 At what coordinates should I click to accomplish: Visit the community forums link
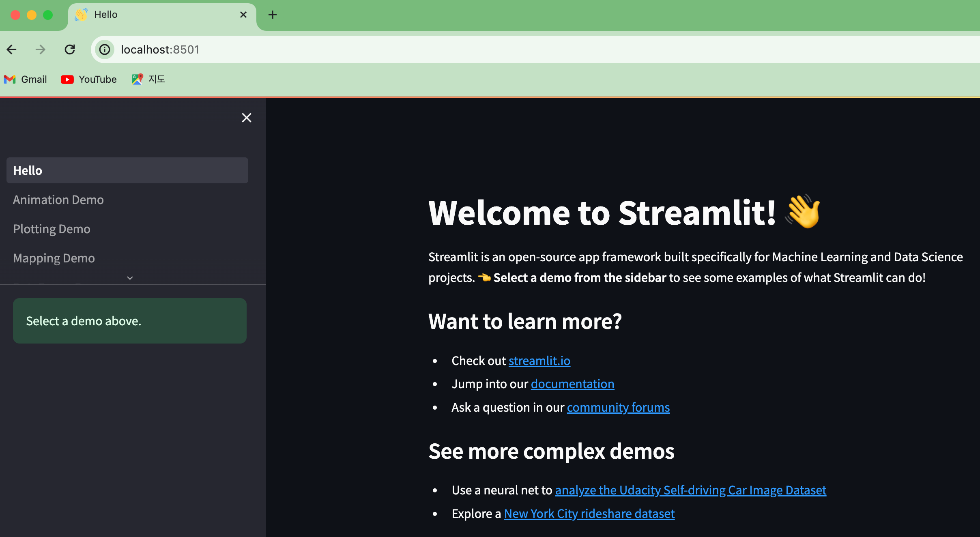click(x=618, y=407)
